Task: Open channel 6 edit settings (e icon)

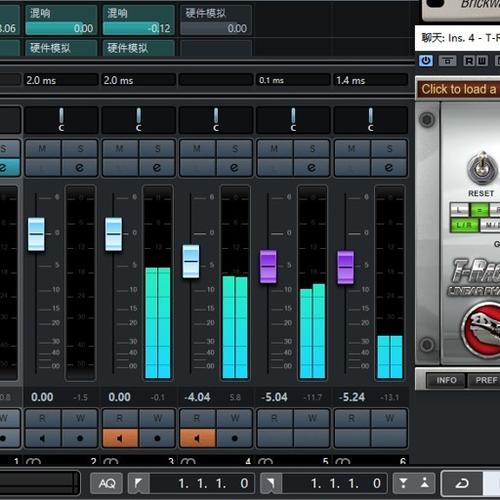Action: (389, 167)
